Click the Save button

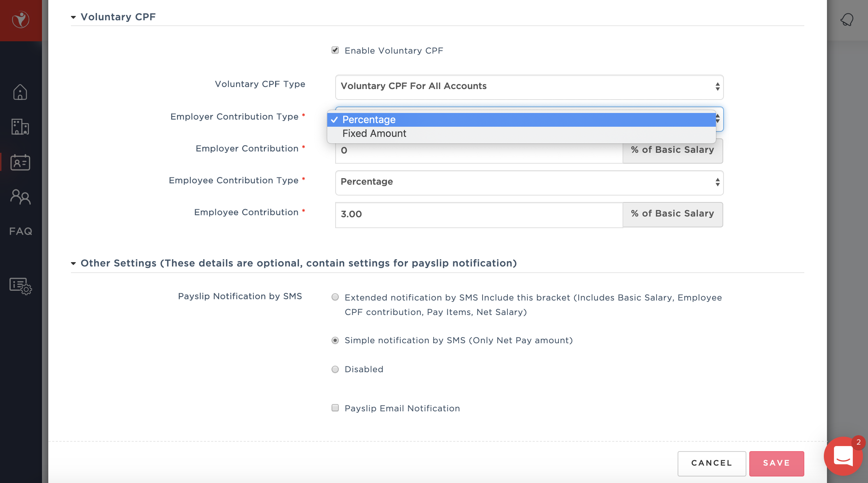pos(776,463)
